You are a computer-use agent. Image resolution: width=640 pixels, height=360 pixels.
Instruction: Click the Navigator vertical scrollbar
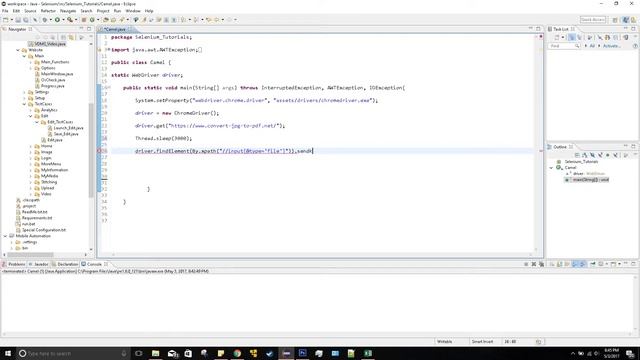pyautogui.click(x=91, y=149)
